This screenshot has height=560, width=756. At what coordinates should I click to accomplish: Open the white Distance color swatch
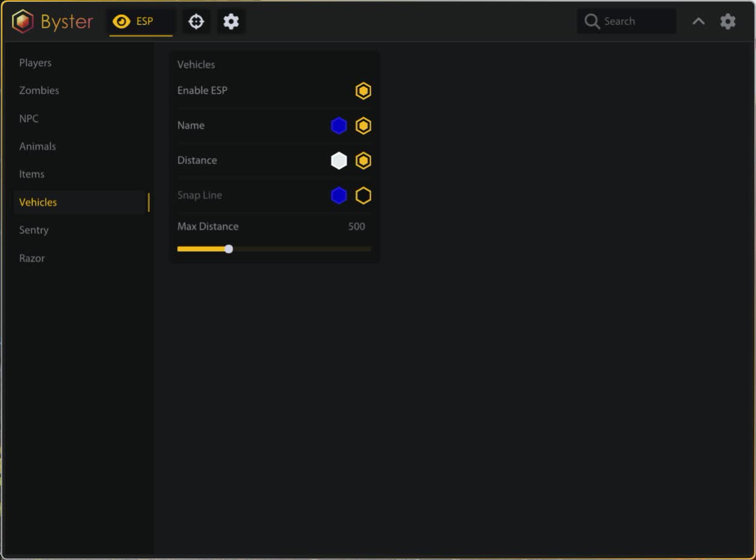coord(339,161)
